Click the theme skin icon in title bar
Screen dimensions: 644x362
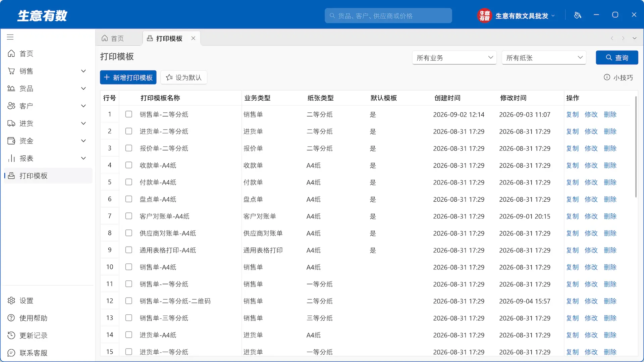[578, 15]
